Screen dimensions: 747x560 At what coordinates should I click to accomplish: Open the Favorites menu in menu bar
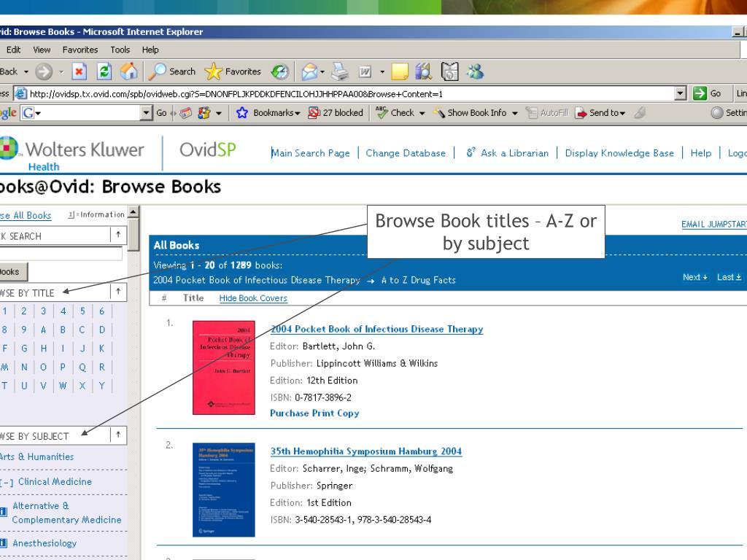pyautogui.click(x=80, y=50)
